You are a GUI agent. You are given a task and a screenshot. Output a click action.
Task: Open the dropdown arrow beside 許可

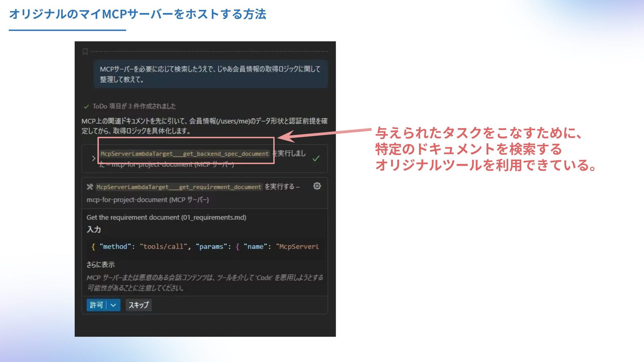[113, 305]
